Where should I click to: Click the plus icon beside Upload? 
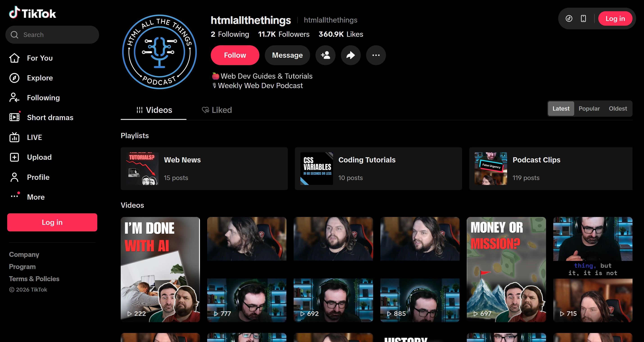14,157
